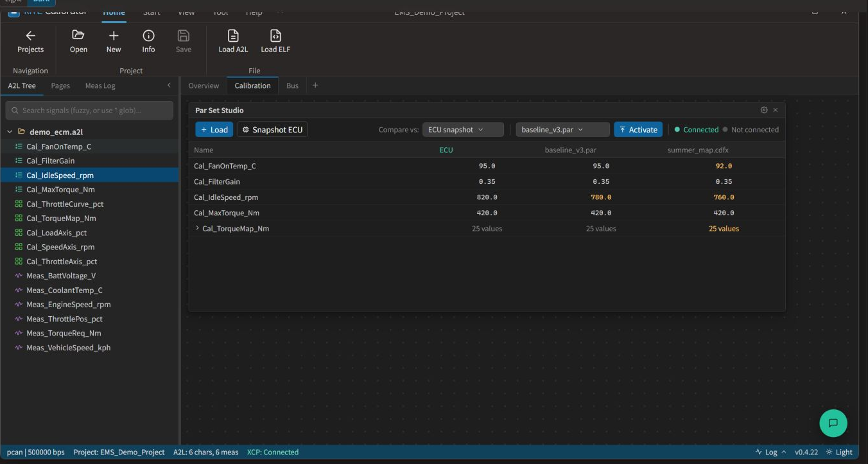Show project Info from the ribbon

[x=148, y=42]
